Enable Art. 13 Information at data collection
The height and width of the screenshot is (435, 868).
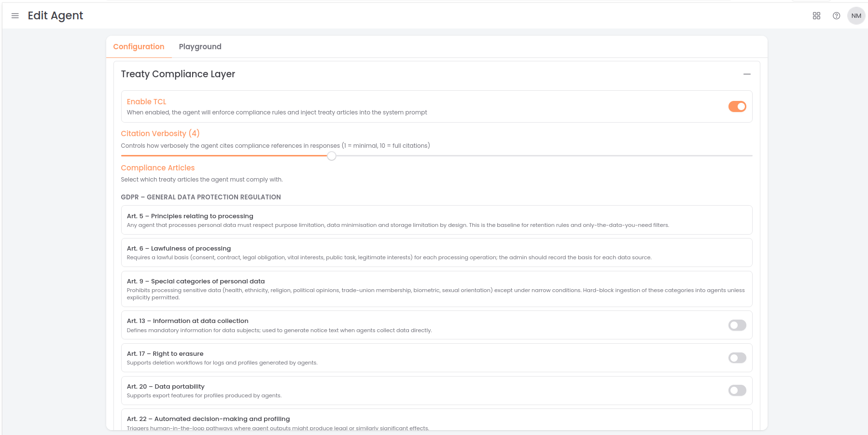click(x=737, y=325)
